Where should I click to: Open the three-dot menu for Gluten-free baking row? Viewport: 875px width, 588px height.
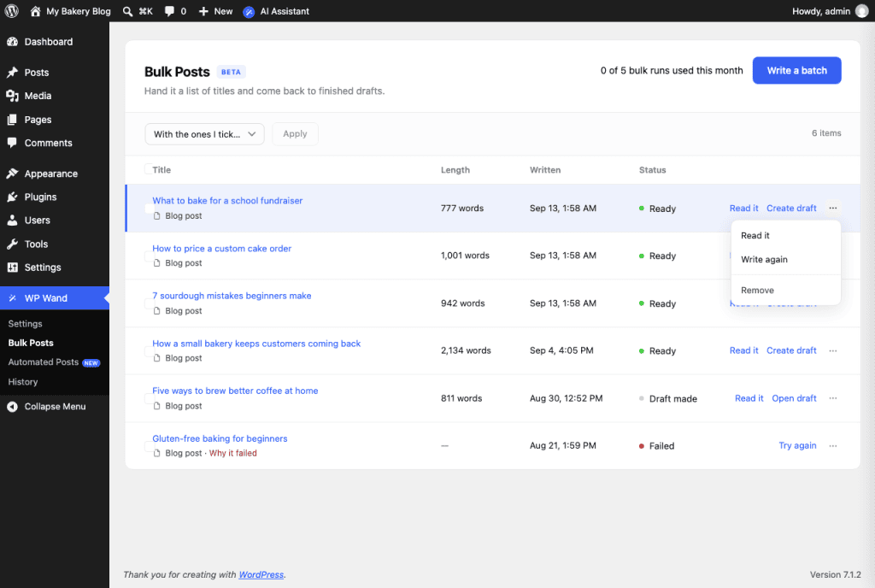832,446
